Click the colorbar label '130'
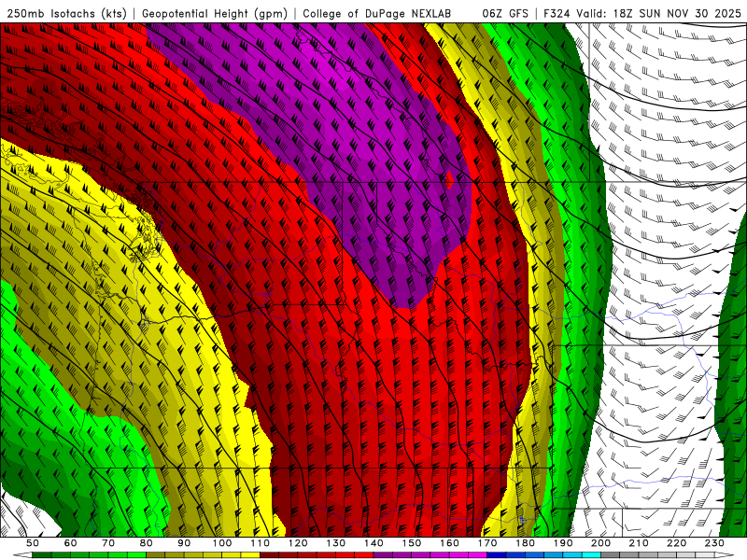 [x=336, y=543]
